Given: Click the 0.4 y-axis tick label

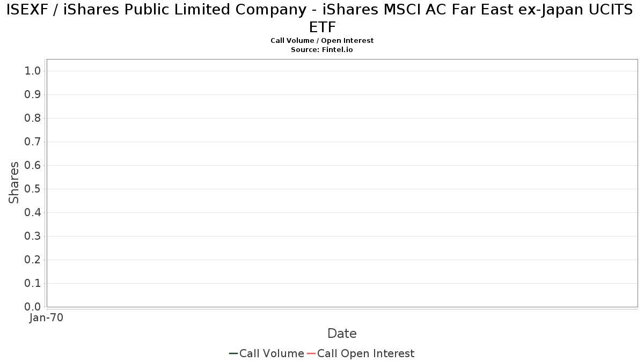Looking at the screenshot, I should click(x=33, y=213).
